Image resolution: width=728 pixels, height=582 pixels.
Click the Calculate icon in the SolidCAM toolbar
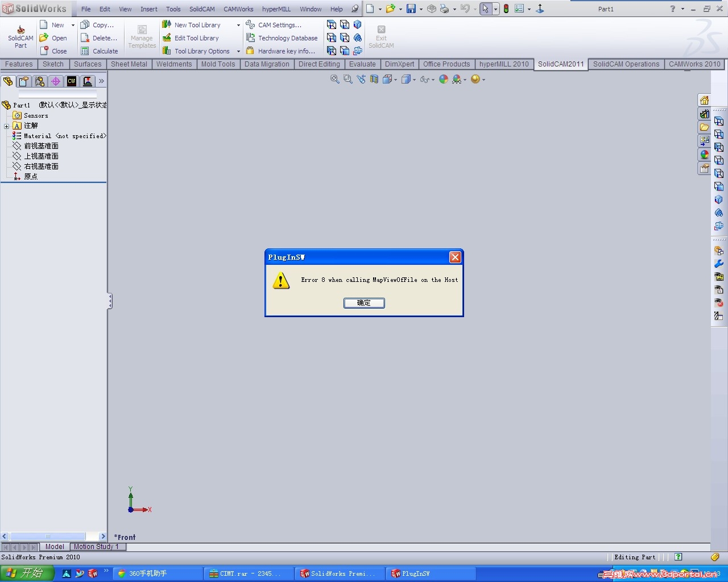[85, 51]
